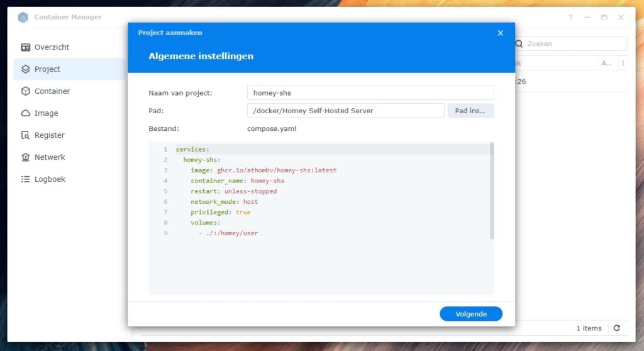The height and width of the screenshot is (351, 644).
Task: Close the Project aanmaken dialog
Action: (501, 33)
